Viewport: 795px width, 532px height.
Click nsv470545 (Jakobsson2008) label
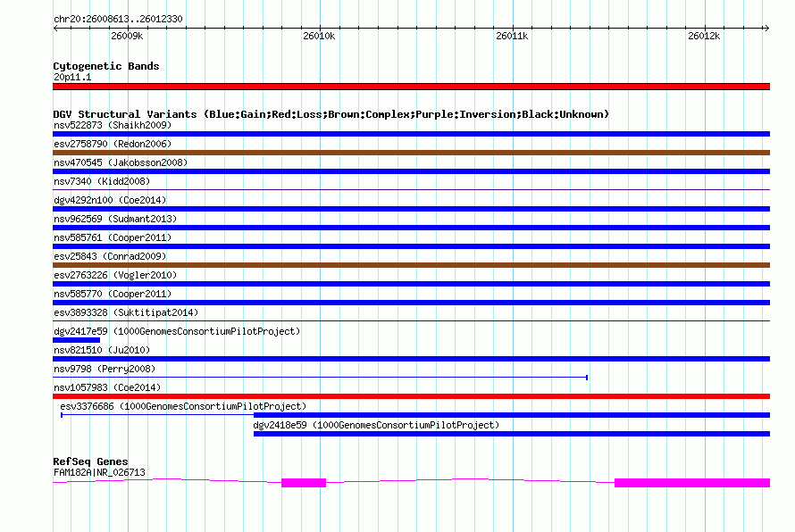tap(121, 162)
